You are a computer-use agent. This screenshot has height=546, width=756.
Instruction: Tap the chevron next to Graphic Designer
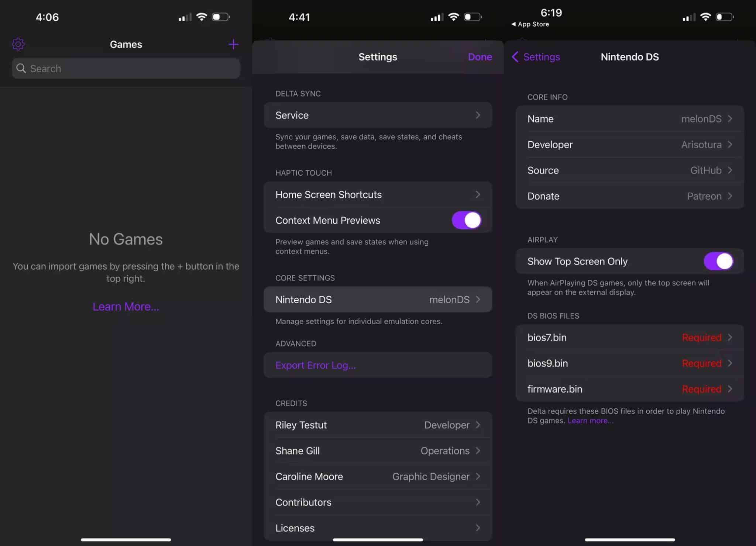coord(478,477)
